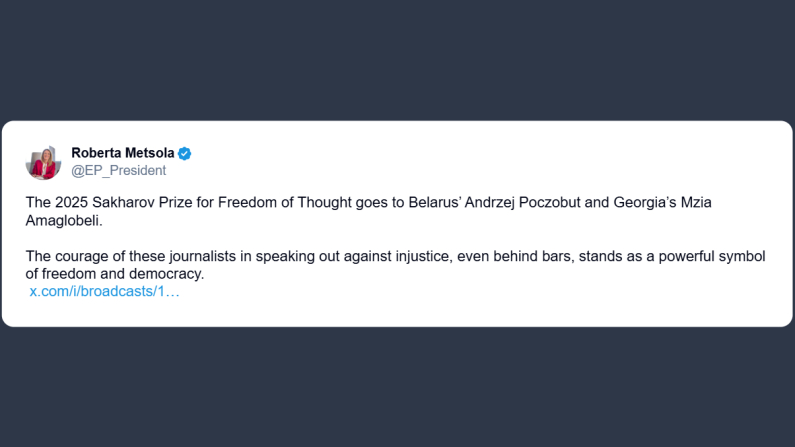This screenshot has width=795, height=447.
Task: Click the word "Amaglobeli" in the tweet
Action: 64,220
